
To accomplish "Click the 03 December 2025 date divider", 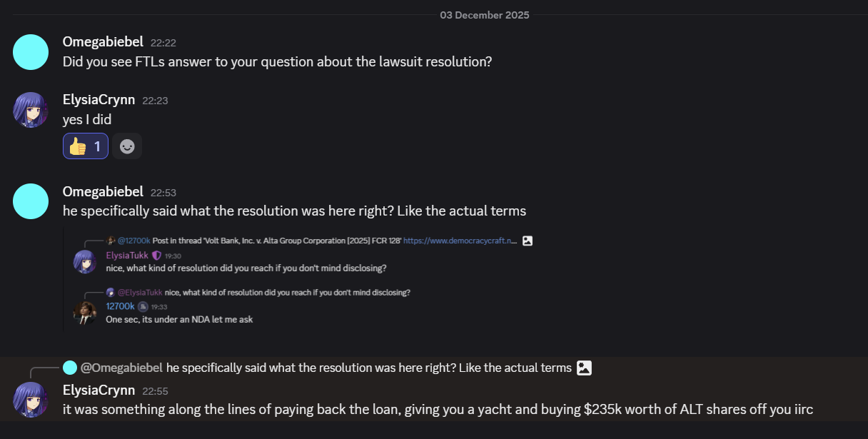I will [x=485, y=15].
